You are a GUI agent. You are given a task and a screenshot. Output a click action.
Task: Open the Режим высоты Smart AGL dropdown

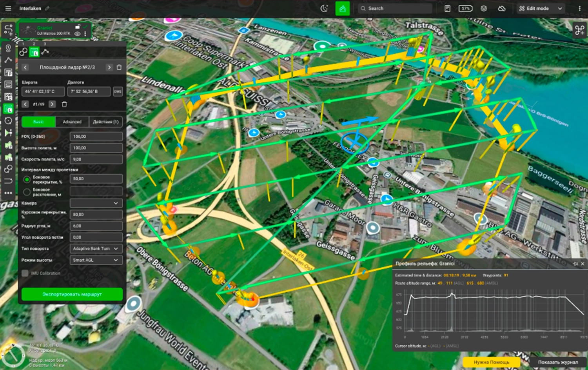pyautogui.click(x=96, y=260)
